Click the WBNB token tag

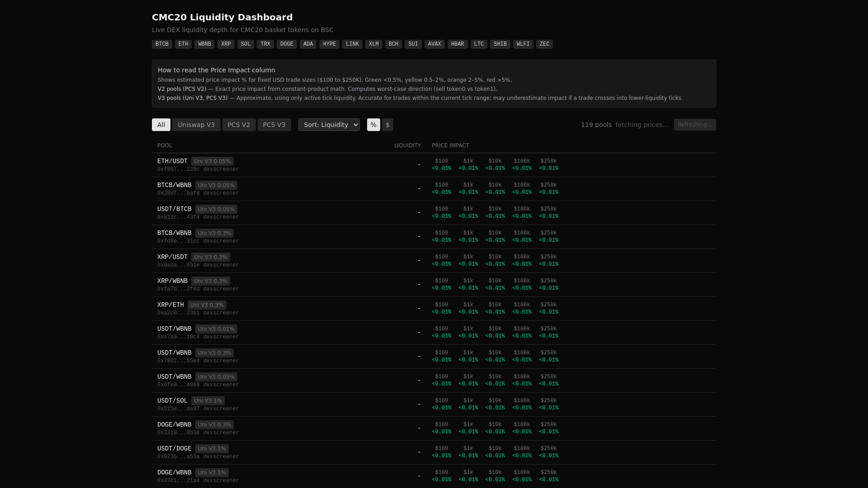pyautogui.click(x=204, y=44)
